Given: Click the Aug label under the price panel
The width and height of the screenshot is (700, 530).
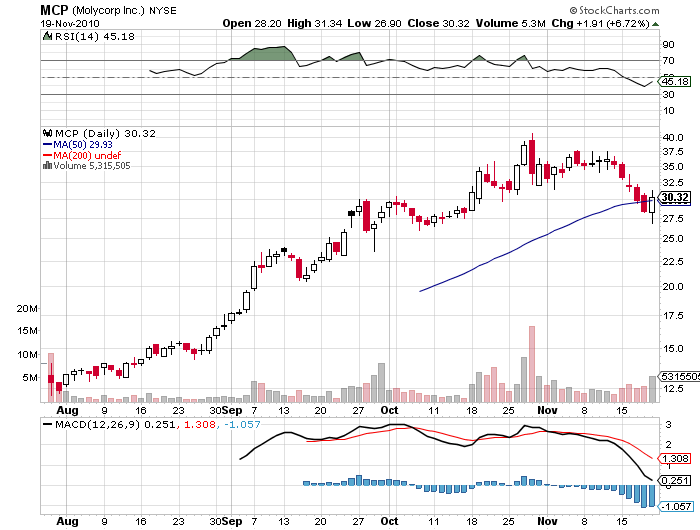Looking at the screenshot, I should point(67,410).
